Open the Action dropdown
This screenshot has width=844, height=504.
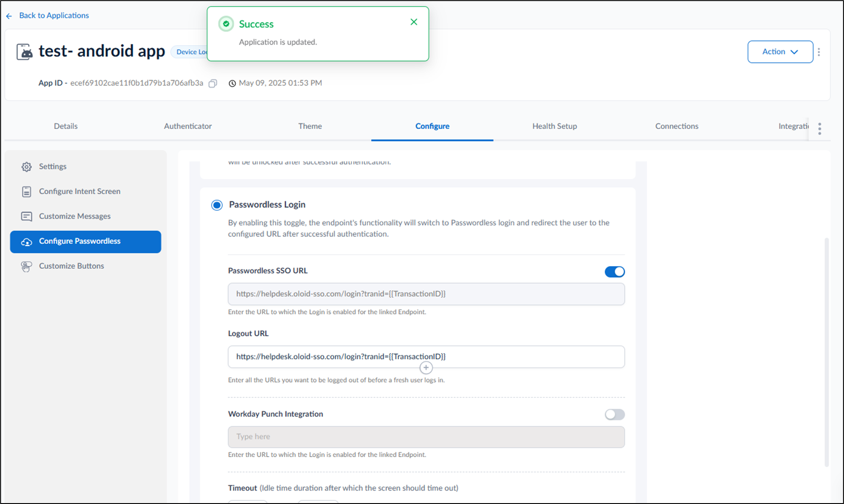pos(780,52)
